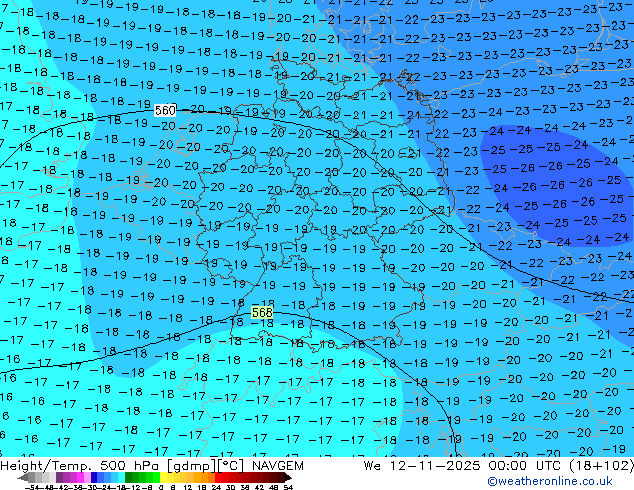
Task: Click the dark red right arrow of the color scale
Action: tap(288, 478)
